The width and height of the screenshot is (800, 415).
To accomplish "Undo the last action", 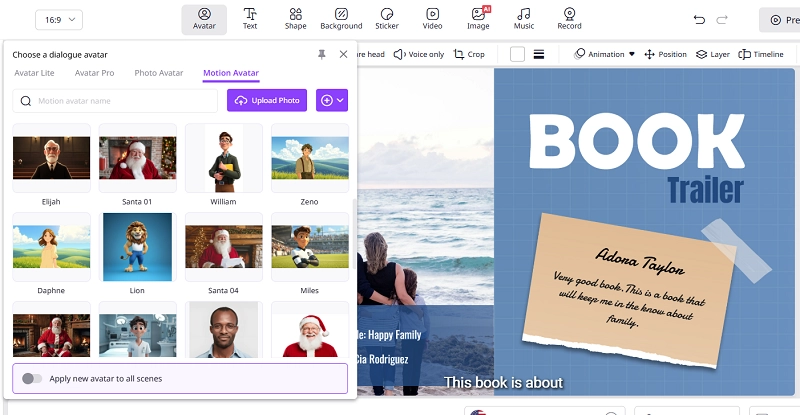I will coord(699,20).
